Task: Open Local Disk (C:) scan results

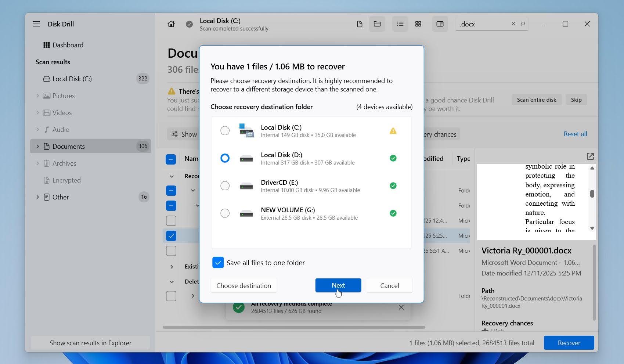Action: [90, 79]
